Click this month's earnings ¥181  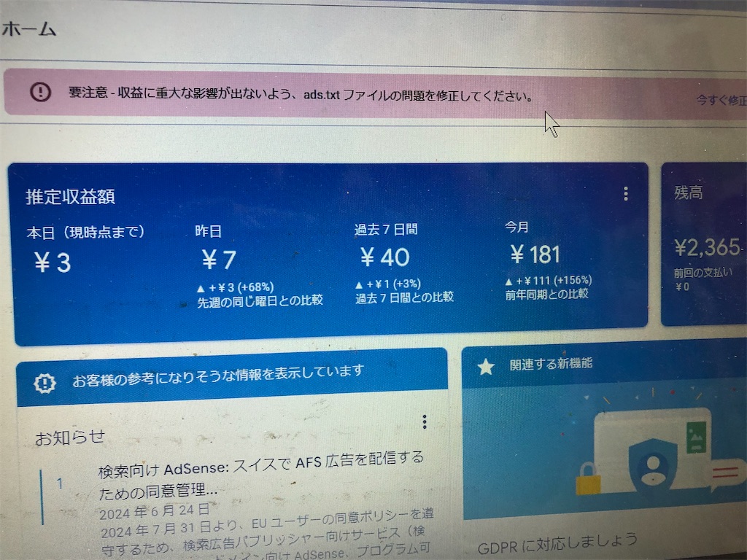click(x=535, y=254)
